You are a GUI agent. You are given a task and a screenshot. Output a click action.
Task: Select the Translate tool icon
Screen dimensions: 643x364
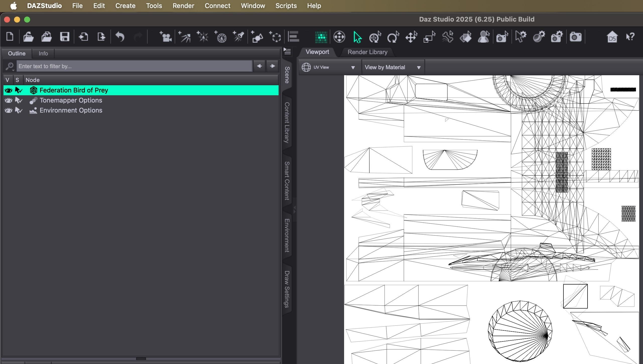(x=411, y=37)
